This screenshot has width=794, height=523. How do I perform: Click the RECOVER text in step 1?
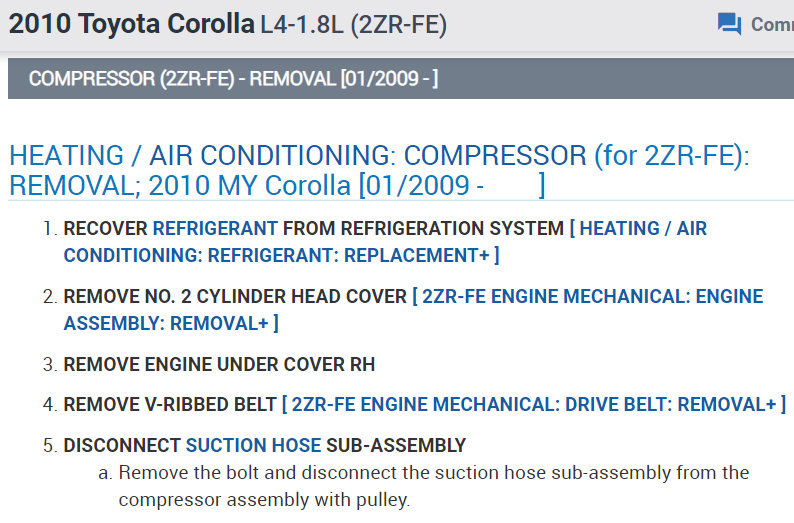coord(105,229)
